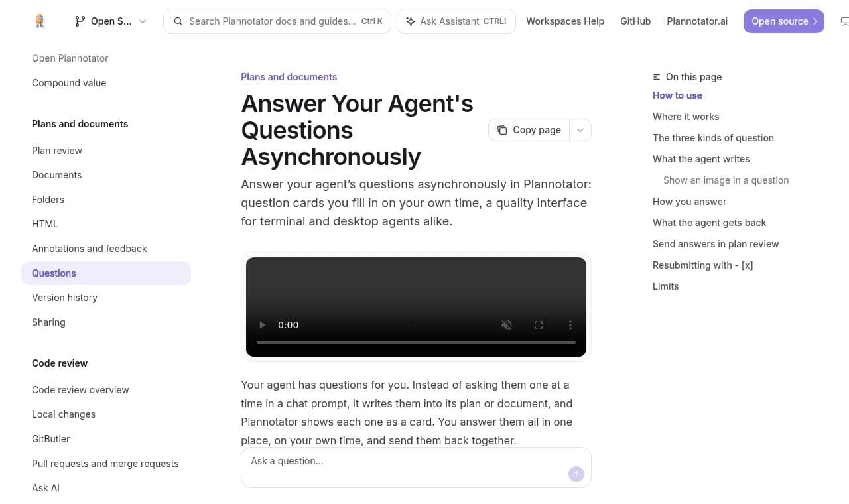Viewport: 849px width, 504px height.
Task: Click the search magnifier icon
Action: 178,21
